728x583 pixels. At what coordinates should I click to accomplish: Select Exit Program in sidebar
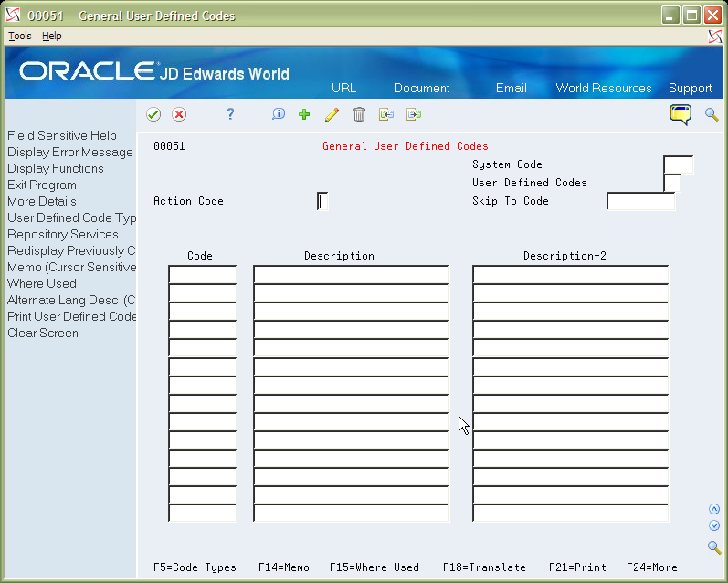point(42,185)
